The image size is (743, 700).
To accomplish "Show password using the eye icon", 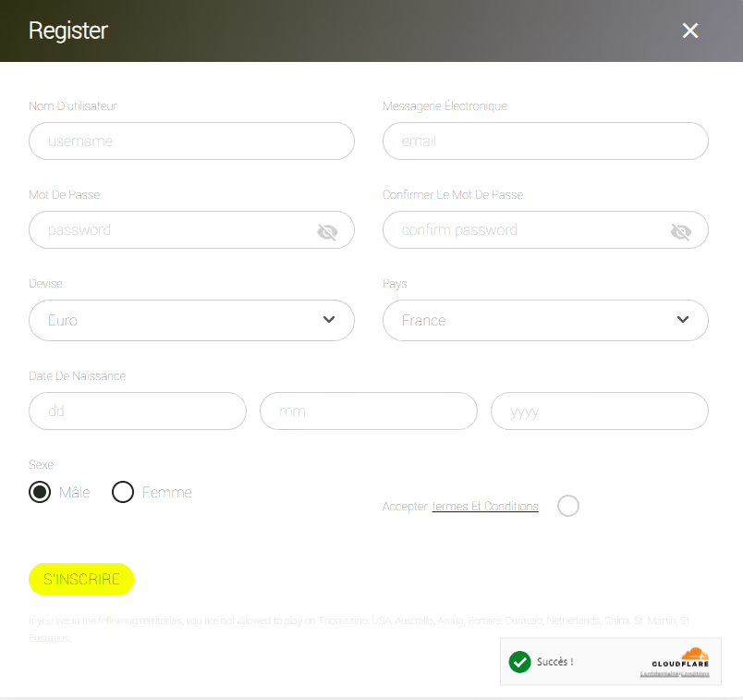I will (x=327, y=231).
